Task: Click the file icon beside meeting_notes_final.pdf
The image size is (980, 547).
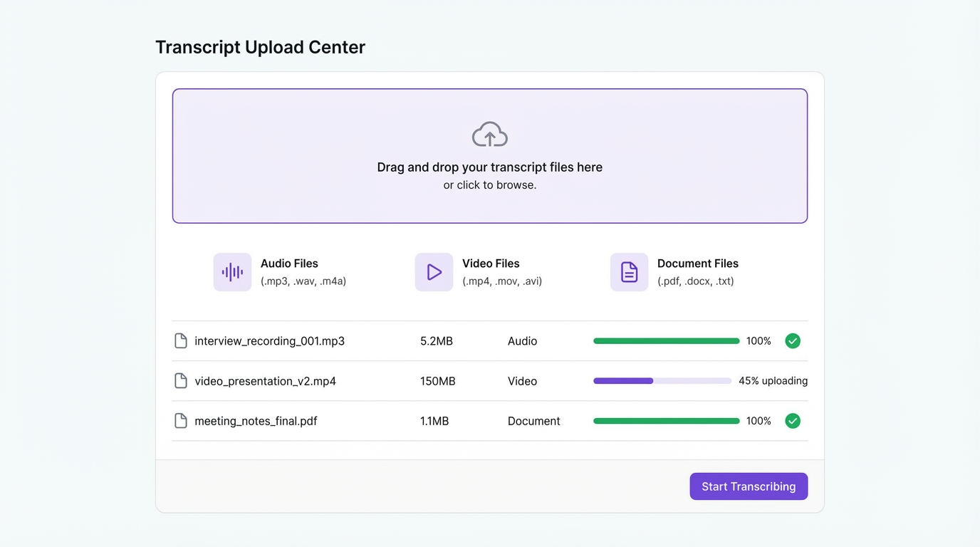Action: (180, 420)
